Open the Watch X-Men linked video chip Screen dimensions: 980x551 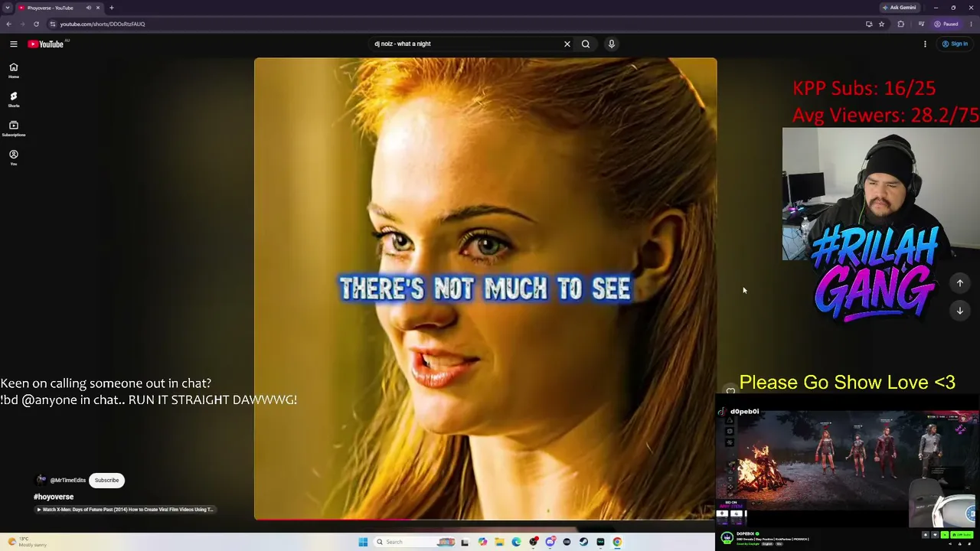pos(125,510)
